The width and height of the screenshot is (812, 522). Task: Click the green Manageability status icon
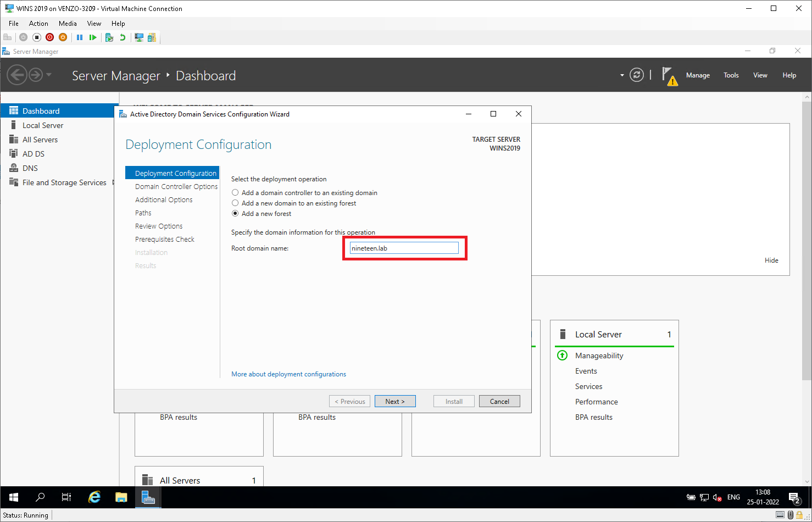click(562, 356)
